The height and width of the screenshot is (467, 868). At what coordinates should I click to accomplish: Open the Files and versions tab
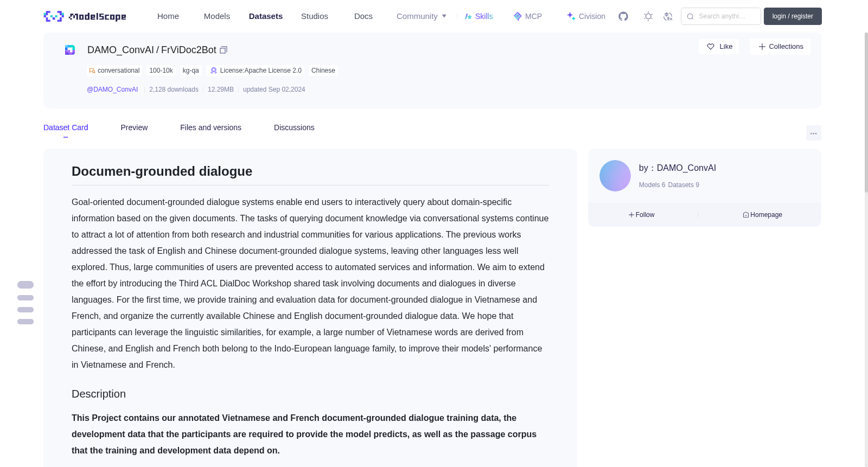click(x=210, y=127)
